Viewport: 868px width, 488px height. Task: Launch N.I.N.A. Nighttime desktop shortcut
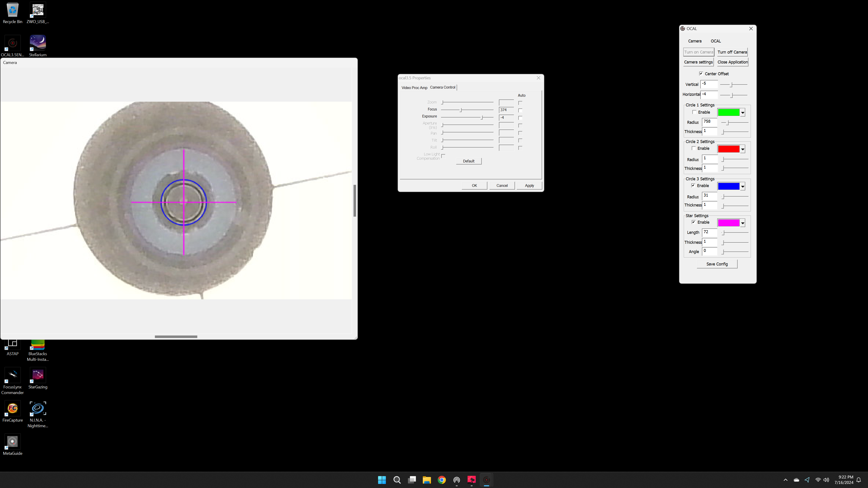point(37,414)
